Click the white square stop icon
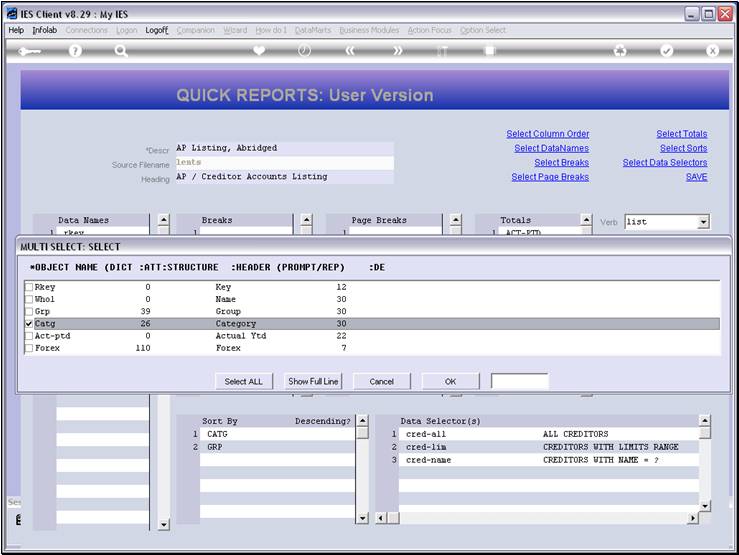 tap(490, 50)
